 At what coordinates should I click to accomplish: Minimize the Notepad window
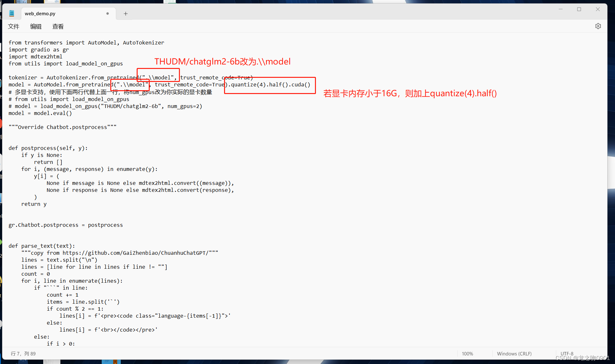(561, 9)
